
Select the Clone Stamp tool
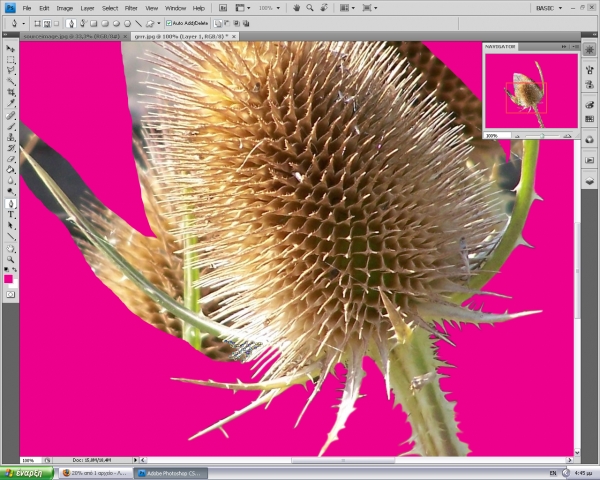pos(10,137)
